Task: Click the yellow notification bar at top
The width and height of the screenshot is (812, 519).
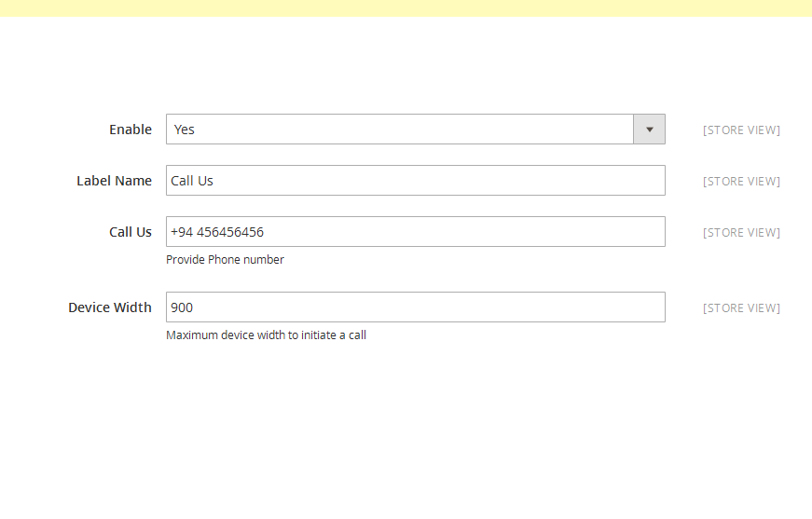Action: click(406, 7)
